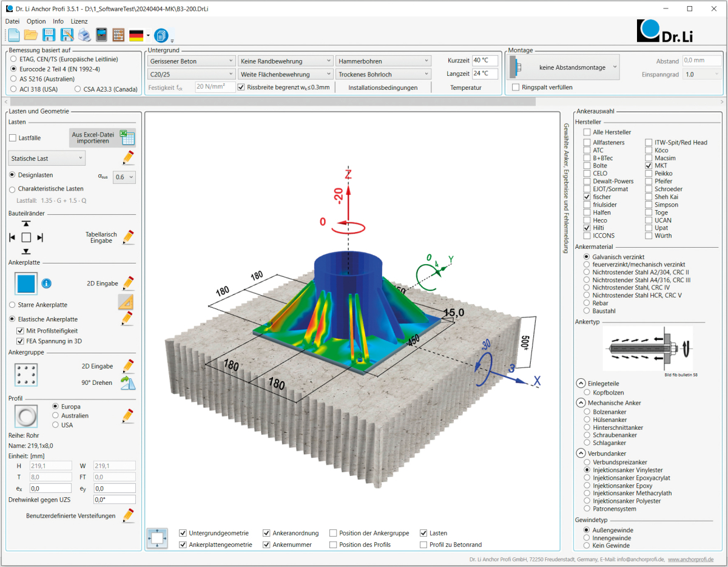Open the Info menu

tap(58, 21)
